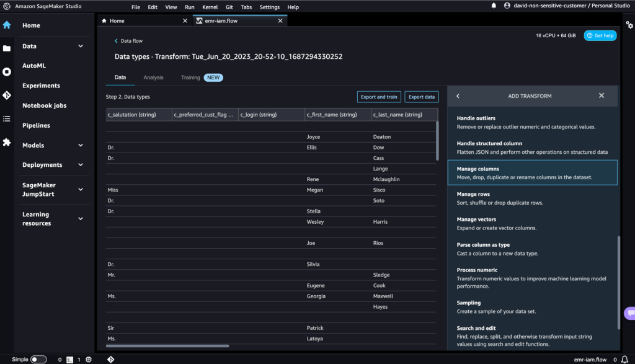Click the notifications bell in the top bar

click(x=494, y=6)
